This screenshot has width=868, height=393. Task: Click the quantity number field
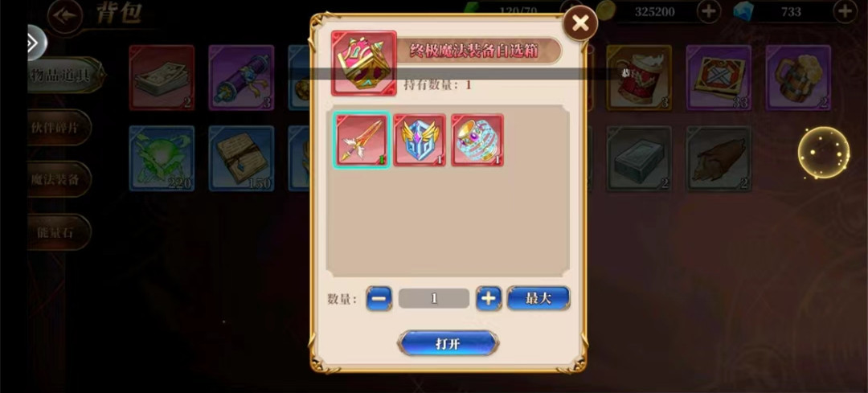tap(434, 298)
